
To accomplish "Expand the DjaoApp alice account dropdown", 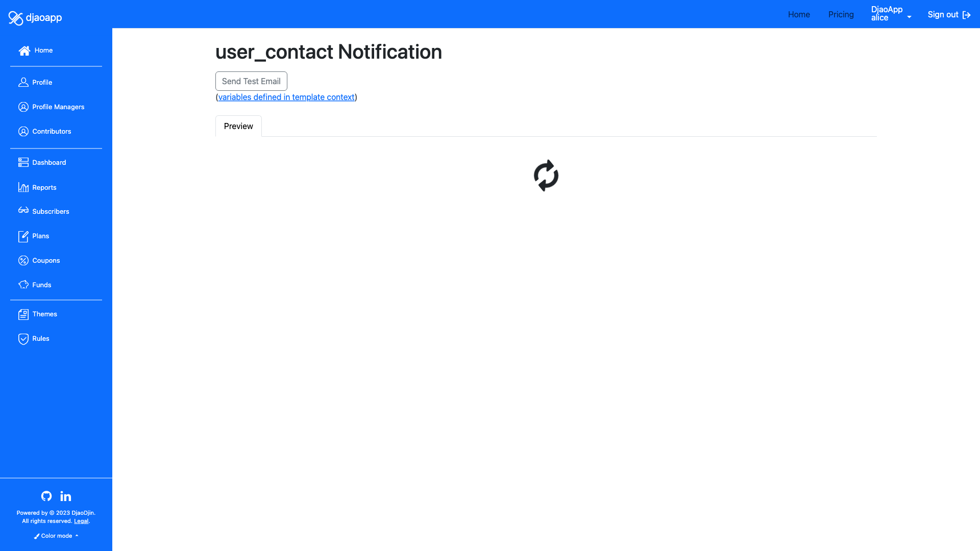I will (891, 14).
